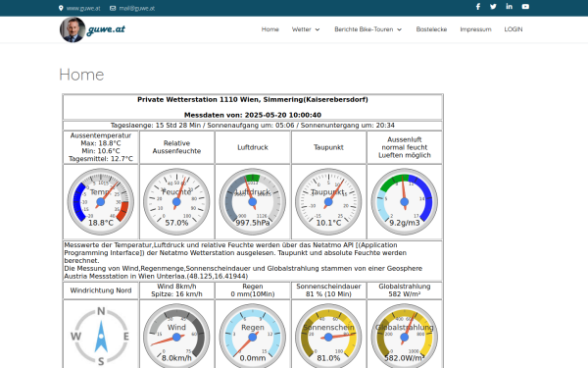The width and height of the screenshot is (588, 368).
Task: Open the Facebook social icon
Action: [x=478, y=7]
